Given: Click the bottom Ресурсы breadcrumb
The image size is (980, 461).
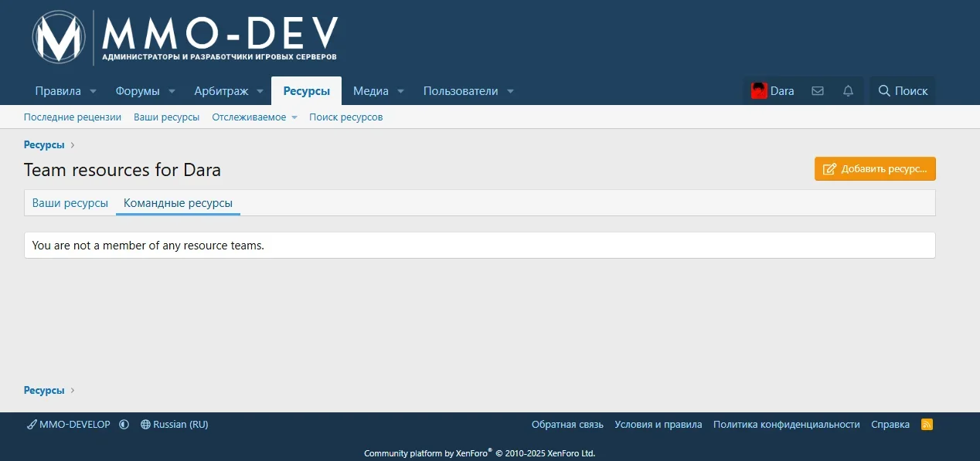Looking at the screenshot, I should click(44, 390).
